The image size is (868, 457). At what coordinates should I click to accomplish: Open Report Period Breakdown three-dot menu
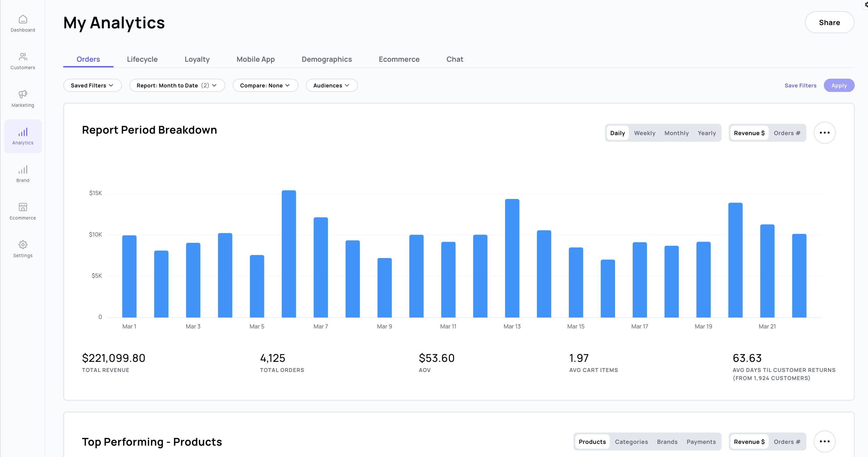tap(824, 133)
